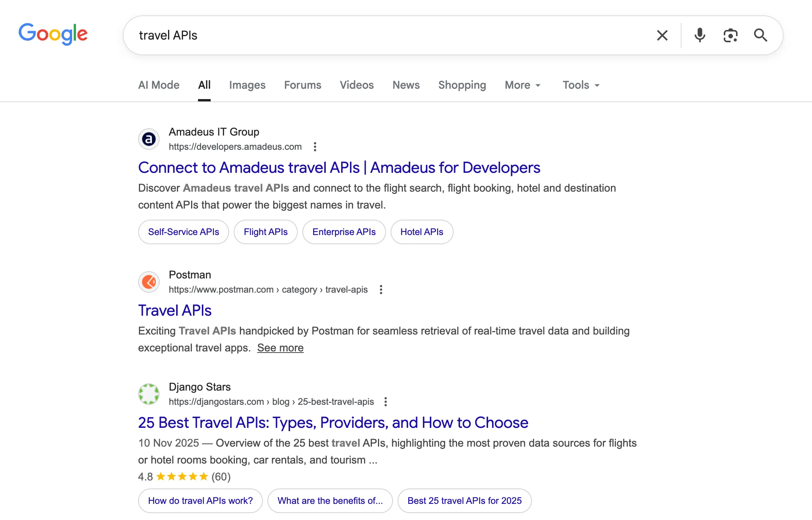
Task: Click the Postman favicon
Action: 149,282
